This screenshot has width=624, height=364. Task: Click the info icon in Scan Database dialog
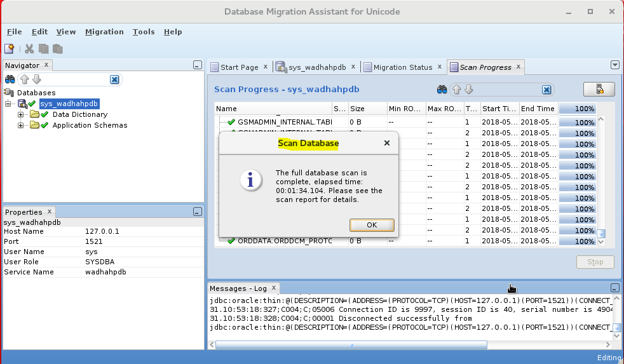[251, 180]
